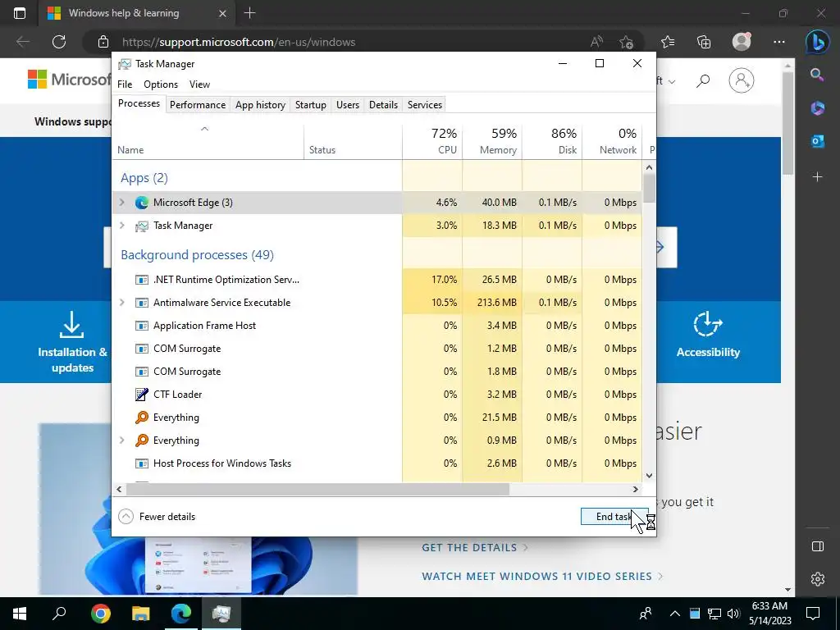Open Edge sidebar settings gear
The image size is (840, 630).
coord(818,579)
